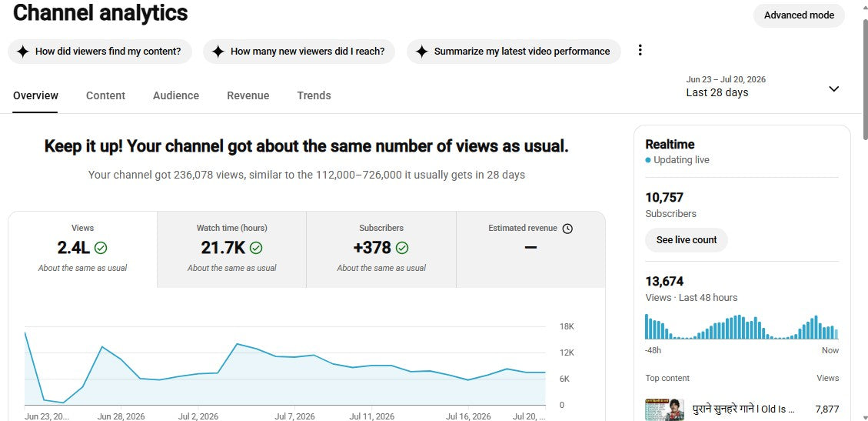The width and height of the screenshot is (868, 421).
Task: Select the Views metric card
Action: point(82,249)
